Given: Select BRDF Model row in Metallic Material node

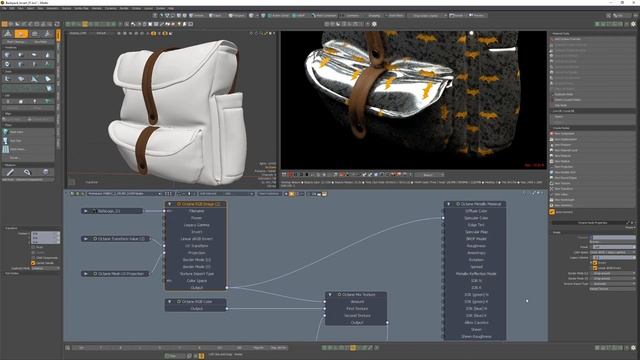Looking at the screenshot, I should [476, 239].
